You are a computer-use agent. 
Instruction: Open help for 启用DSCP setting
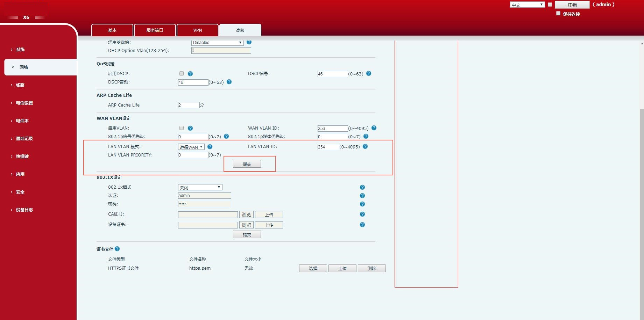pyautogui.click(x=190, y=73)
